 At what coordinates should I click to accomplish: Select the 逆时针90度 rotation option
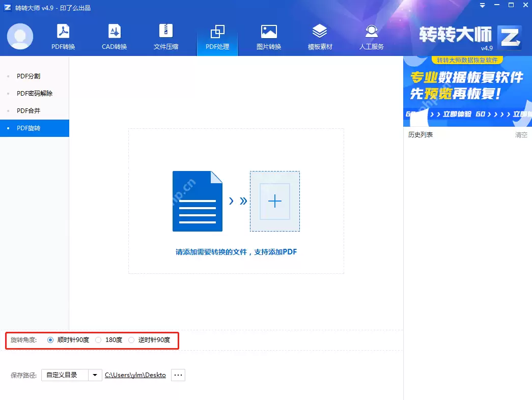coord(131,339)
